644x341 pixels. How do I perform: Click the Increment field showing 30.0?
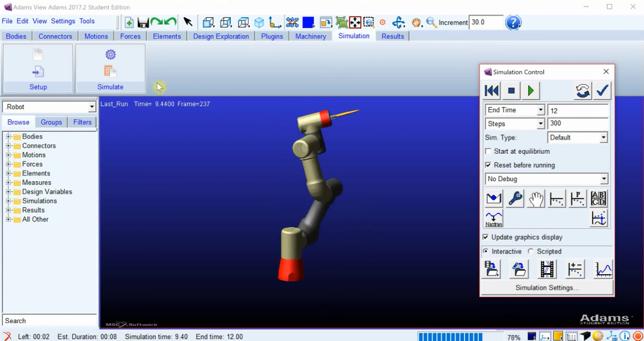click(x=486, y=22)
